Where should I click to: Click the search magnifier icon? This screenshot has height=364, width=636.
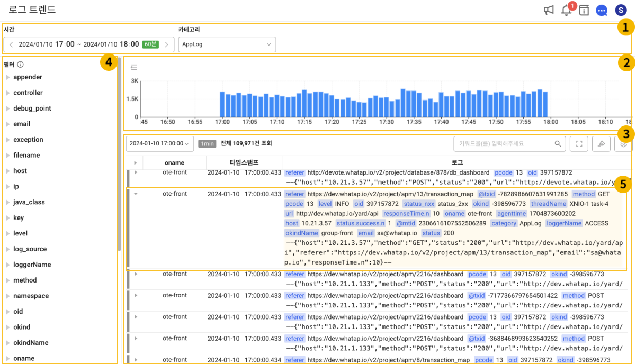(x=558, y=143)
